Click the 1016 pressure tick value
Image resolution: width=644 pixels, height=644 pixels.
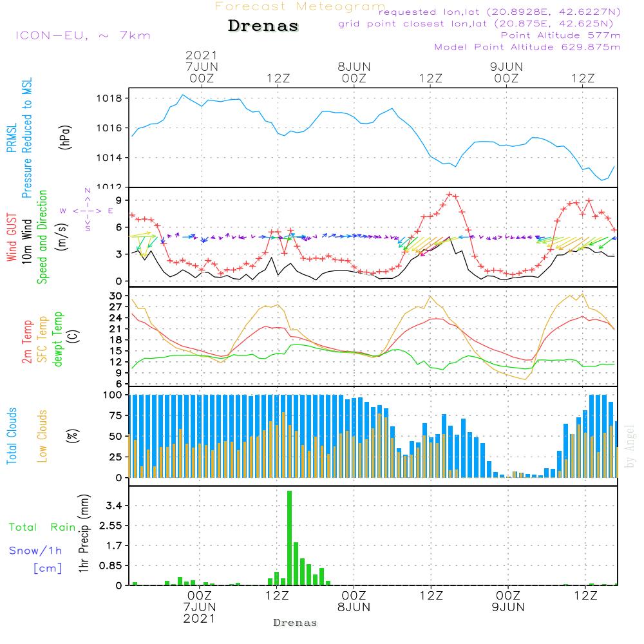pos(109,128)
